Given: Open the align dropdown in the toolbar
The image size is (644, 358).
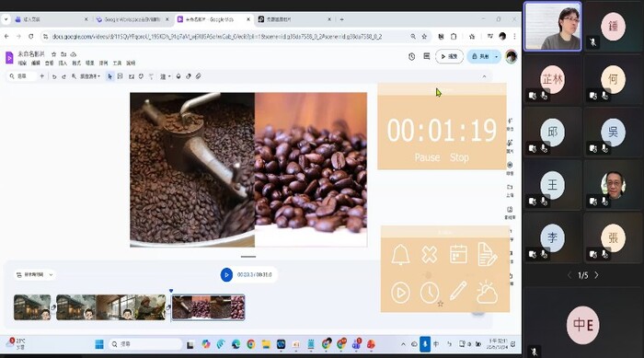Looking at the screenshot, I should click(165, 76).
